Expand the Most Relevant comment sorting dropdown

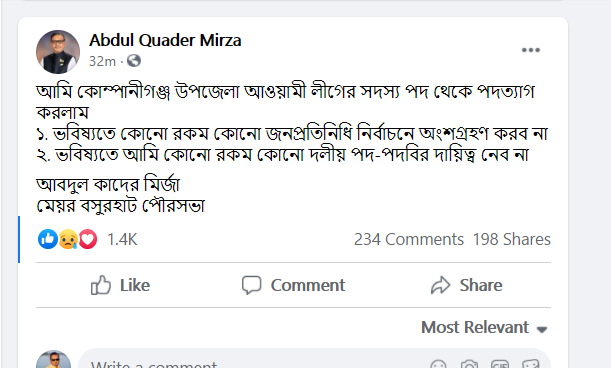tap(484, 327)
